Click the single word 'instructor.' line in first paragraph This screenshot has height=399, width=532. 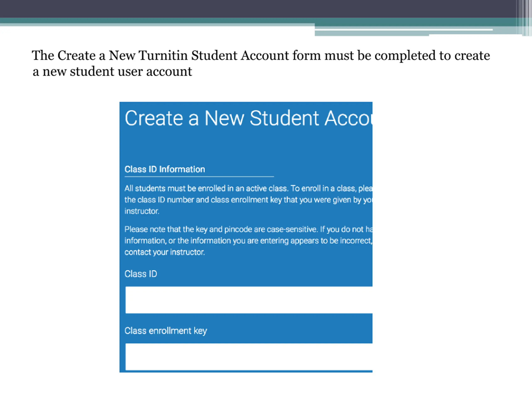142,211
